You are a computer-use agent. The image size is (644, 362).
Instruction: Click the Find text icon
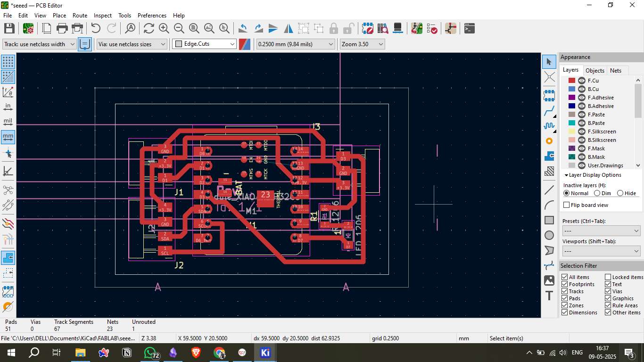coord(130,28)
